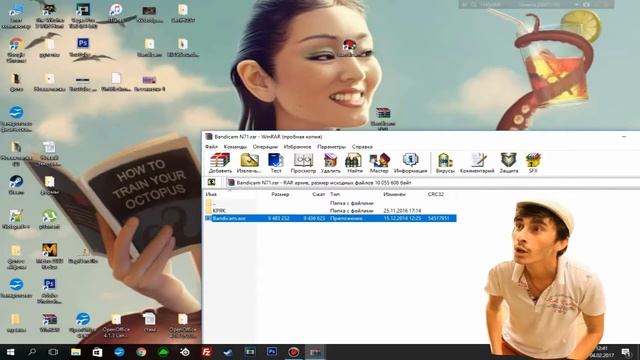Click the Извлечь (Extract) toolbar icon

pyautogui.click(x=249, y=163)
